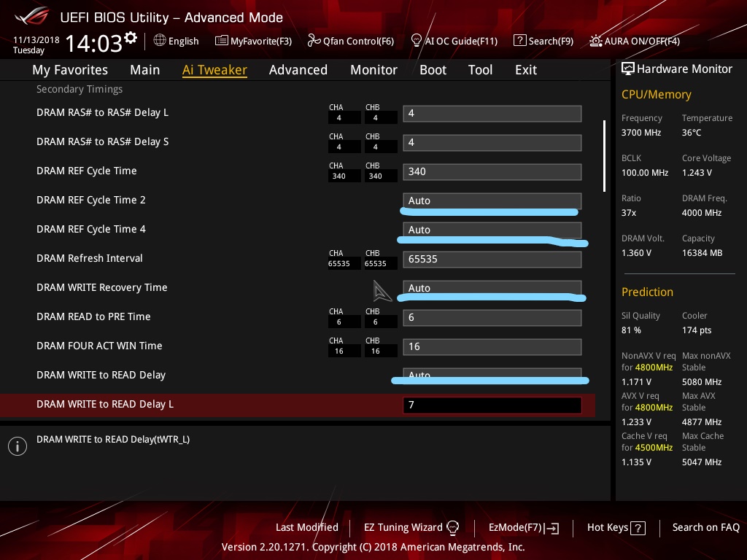This screenshot has width=747, height=560.
Task: Click the info circle icon
Action: [18, 446]
